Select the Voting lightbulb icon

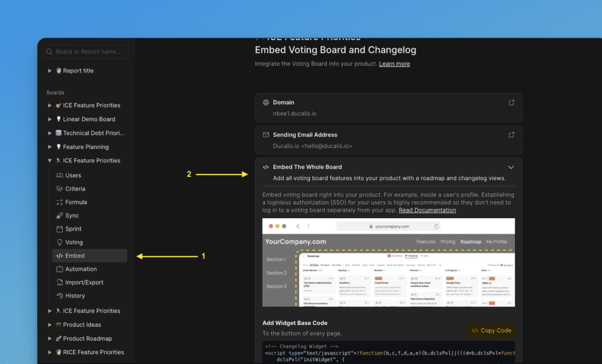click(59, 242)
